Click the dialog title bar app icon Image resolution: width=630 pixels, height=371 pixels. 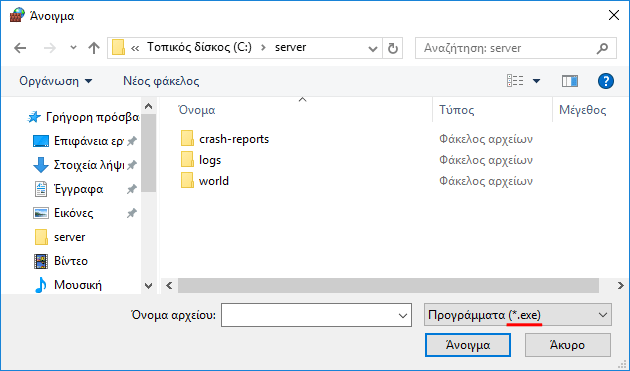point(17,15)
